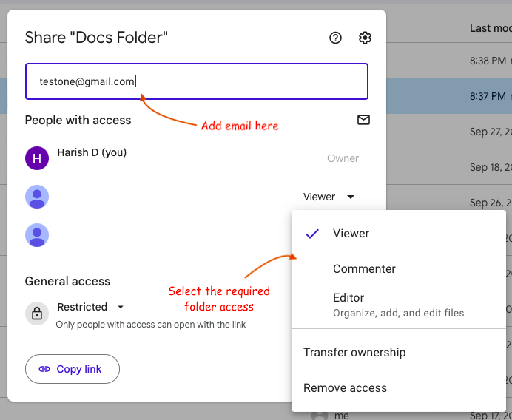Click the Share "Docs Folder" dialog title
This screenshot has height=420, width=512.
(x=96, y=38)
